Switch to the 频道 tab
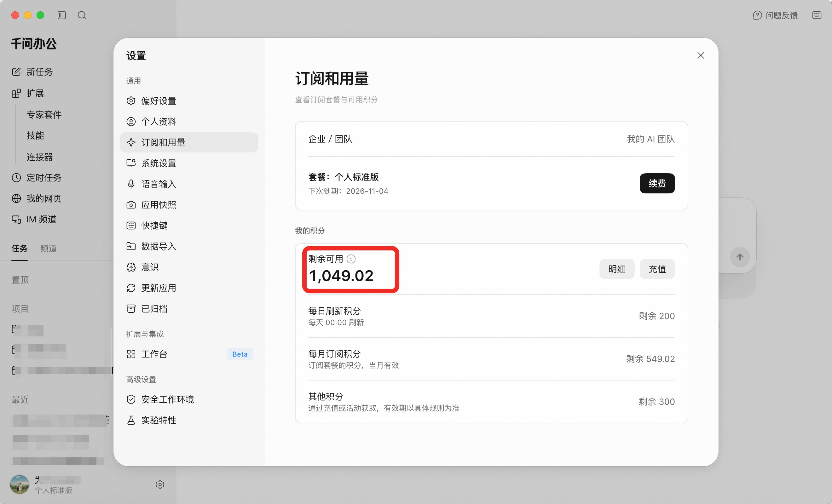Image resolution: width=832 pixels, height=504 pixels. click(x=49, y=249)
